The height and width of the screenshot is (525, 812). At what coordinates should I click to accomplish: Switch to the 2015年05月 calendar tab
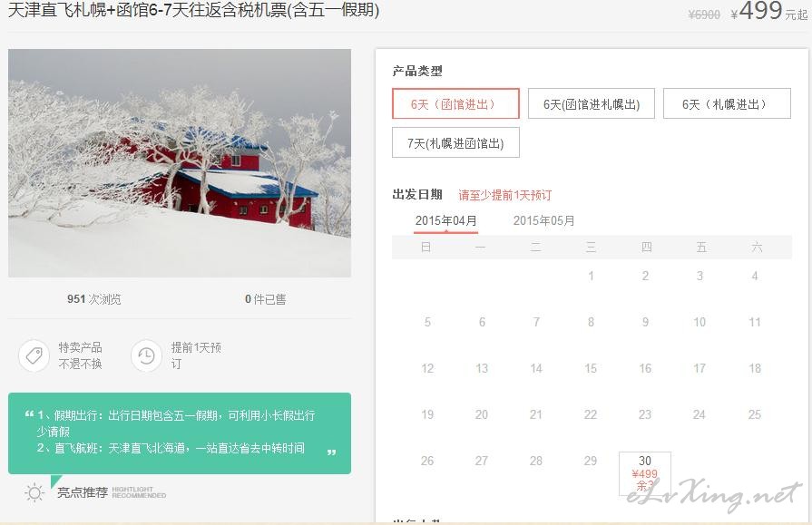pyautogui.click(x=543, y=221)
